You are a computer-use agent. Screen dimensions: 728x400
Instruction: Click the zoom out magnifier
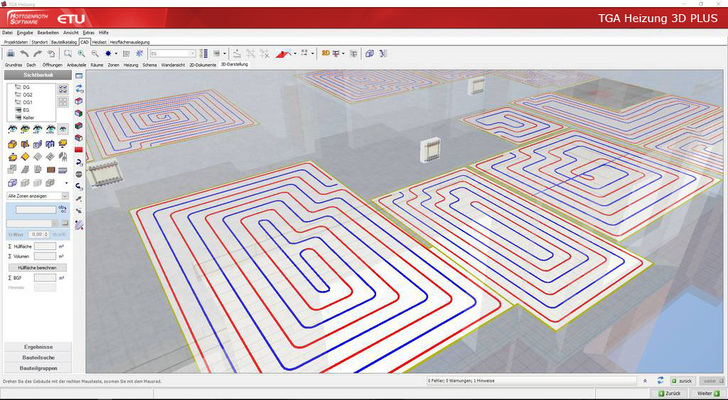coord(95,53)
